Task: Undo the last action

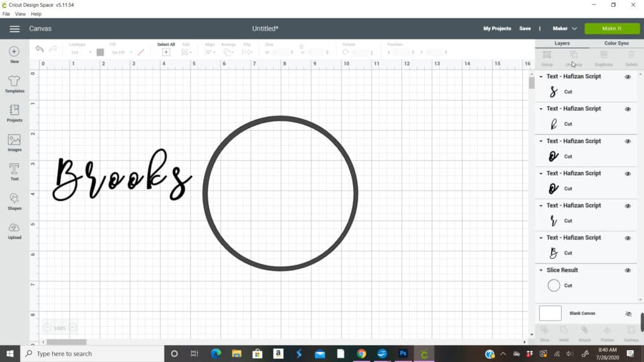Action: pyautogui.click(x=40, y=49)
